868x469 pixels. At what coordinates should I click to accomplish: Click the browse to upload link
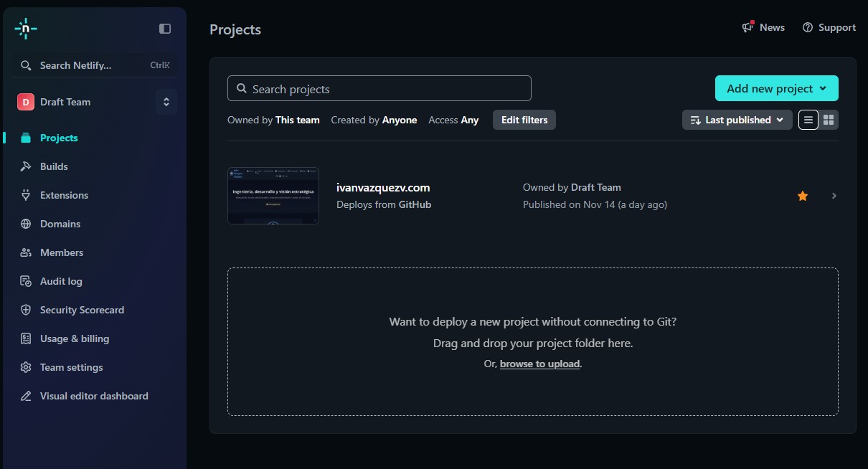click(539, 364)
